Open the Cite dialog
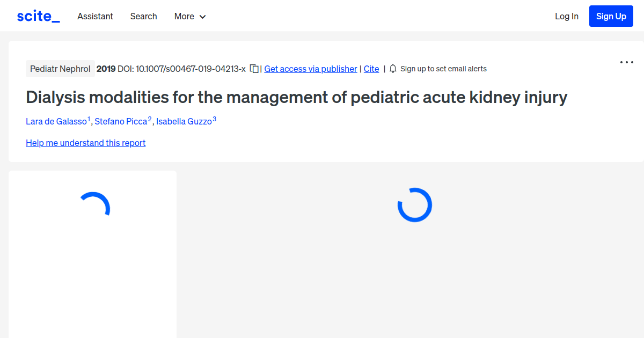The height and width of the screenshot is (338, 644). (x=371, y=69)
